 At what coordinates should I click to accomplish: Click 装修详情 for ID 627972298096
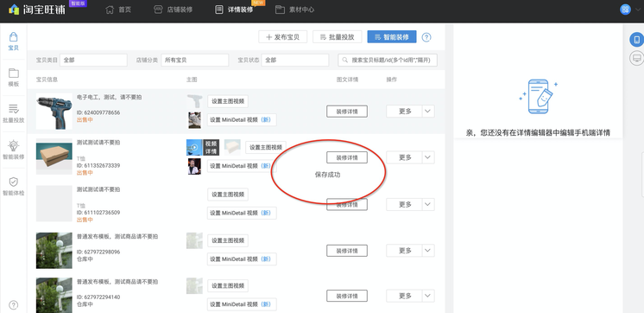tap(347, 251)
